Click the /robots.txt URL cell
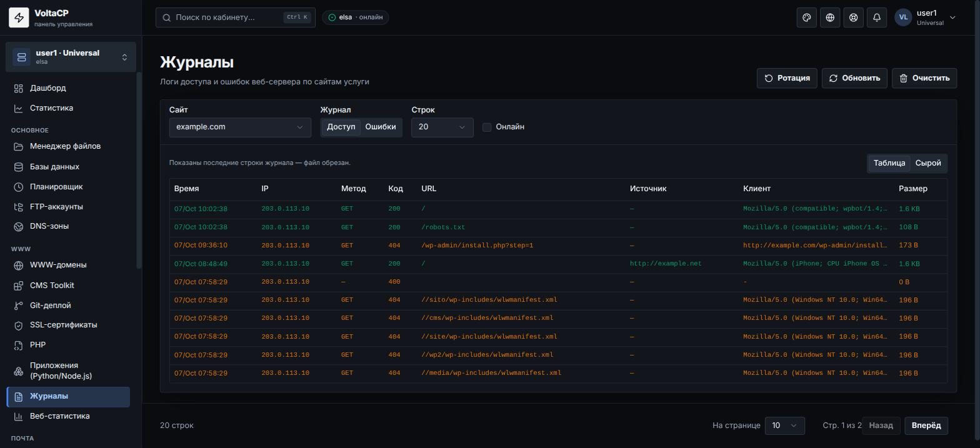 (443, 227)
